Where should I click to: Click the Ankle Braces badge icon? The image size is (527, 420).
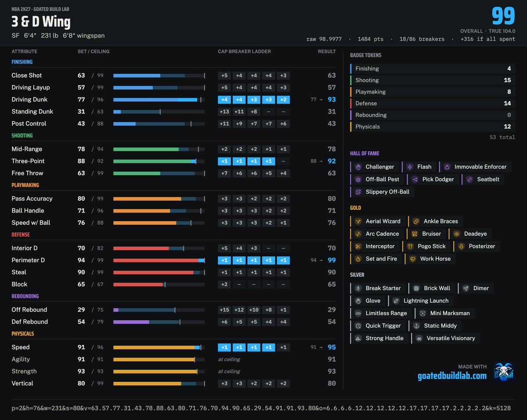click(416, 221)
